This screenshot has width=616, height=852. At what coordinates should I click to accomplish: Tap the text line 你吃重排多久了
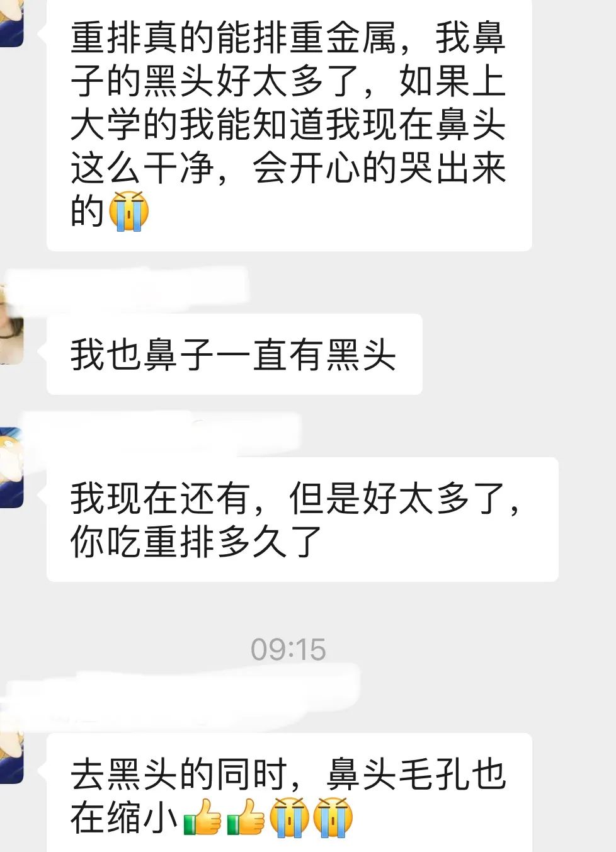(197, 542)
